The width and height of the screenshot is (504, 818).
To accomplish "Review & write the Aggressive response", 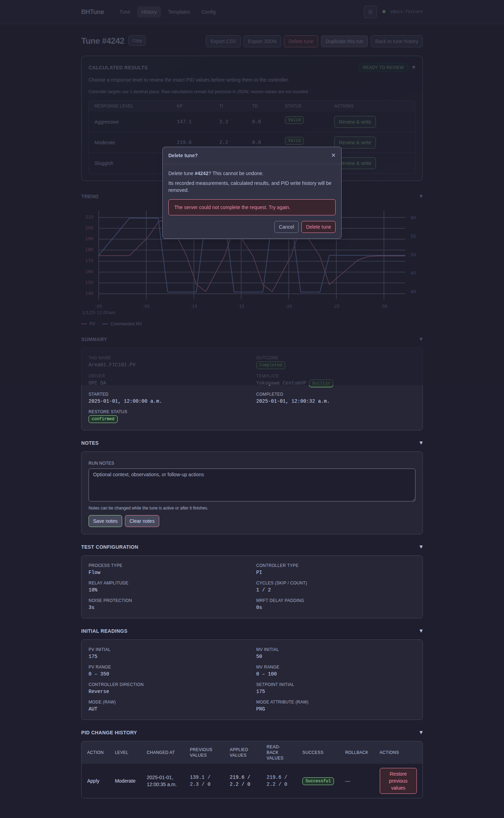I will pos(355,122).
